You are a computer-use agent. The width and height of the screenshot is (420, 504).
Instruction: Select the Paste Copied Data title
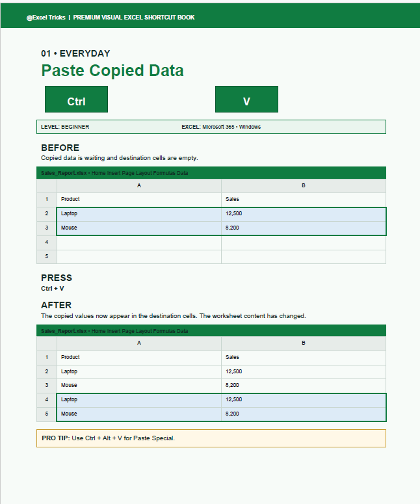112,71
